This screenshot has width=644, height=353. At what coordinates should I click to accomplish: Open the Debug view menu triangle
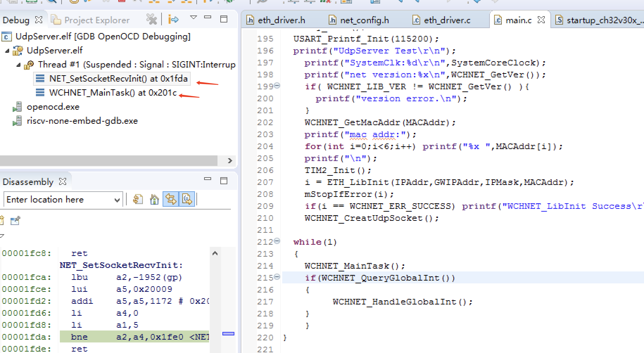(193, 17)
